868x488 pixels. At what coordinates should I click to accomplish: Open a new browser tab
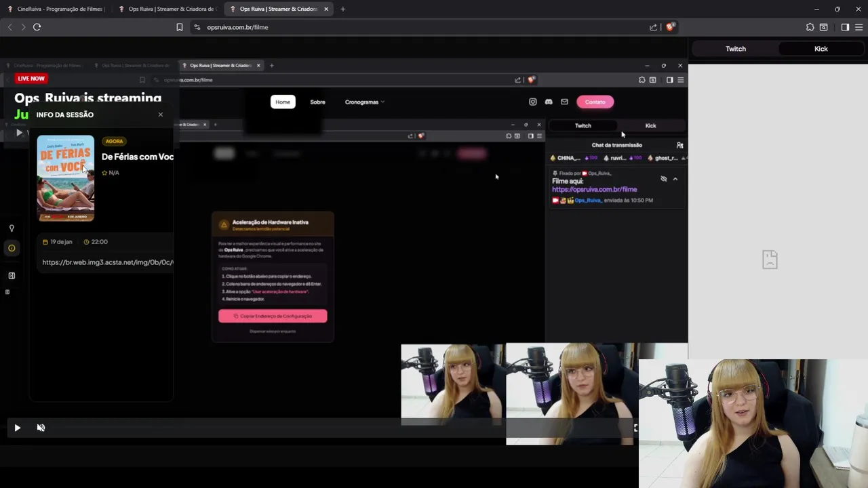coord(342,9)
